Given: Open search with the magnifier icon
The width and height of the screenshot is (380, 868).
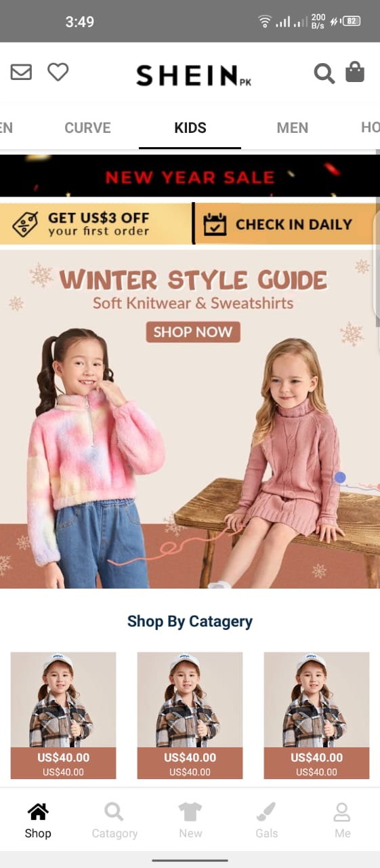Looking at the screenshot, I should pos(324,73).
